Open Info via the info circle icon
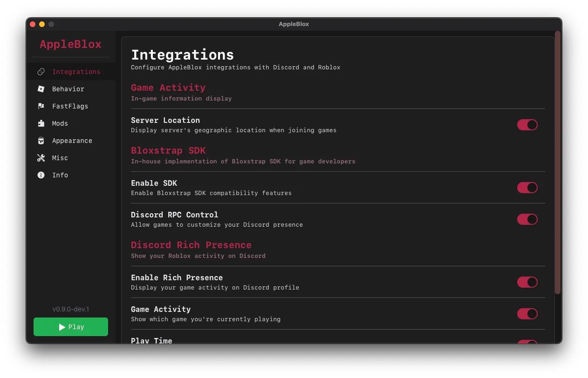The width and height of the screenshot is (588, 378). click(x=42, y=175)
